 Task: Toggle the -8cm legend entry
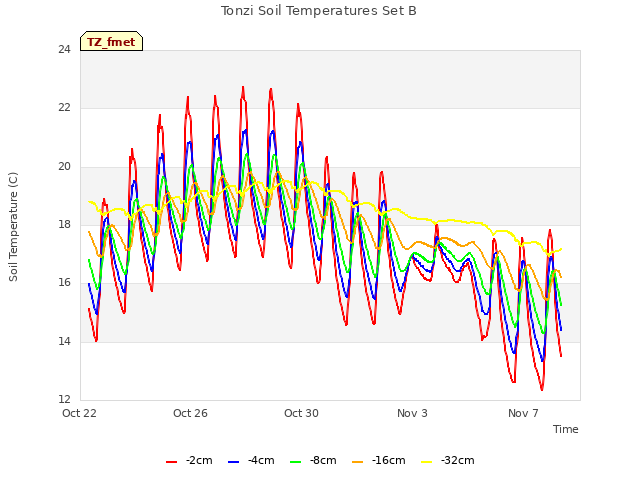[x=313, y=461]
